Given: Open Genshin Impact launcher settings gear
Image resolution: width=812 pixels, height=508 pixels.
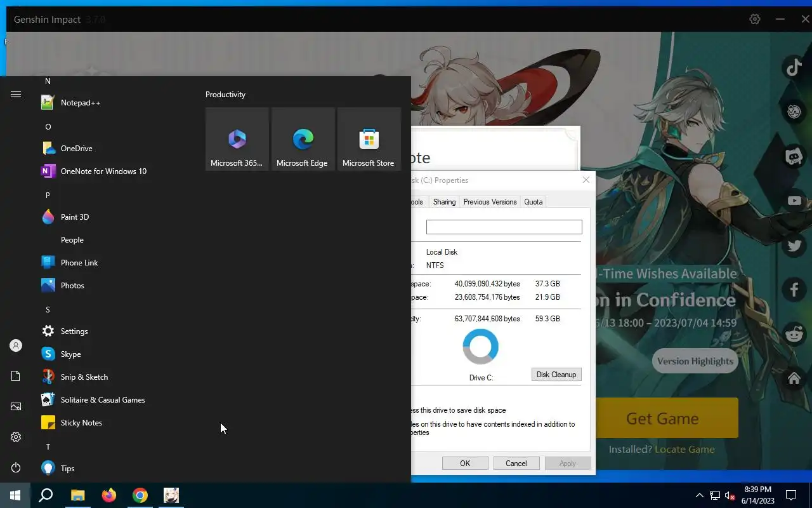Looking at the screenshot, I should click(x=755, y=19).
